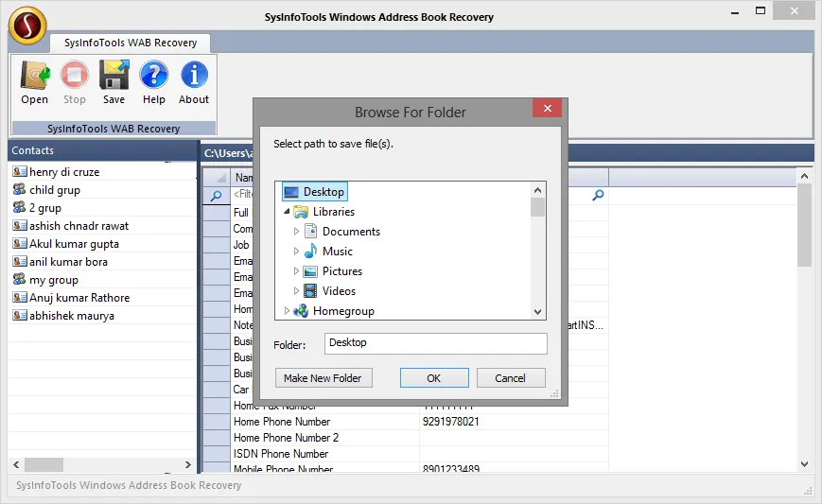Click details grid scroll down arrow
This screenshot has width=822, height=504.
point(805,464)
